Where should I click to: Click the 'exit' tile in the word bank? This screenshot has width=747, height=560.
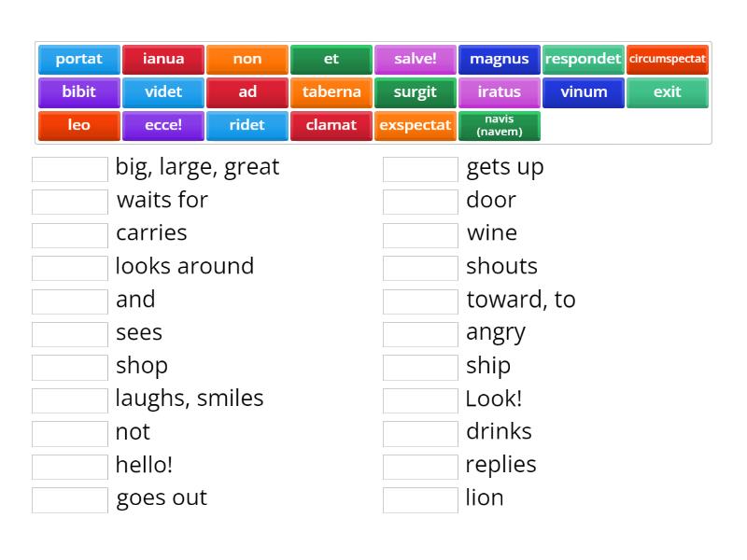pyautogui.click(x=668, y=91)
